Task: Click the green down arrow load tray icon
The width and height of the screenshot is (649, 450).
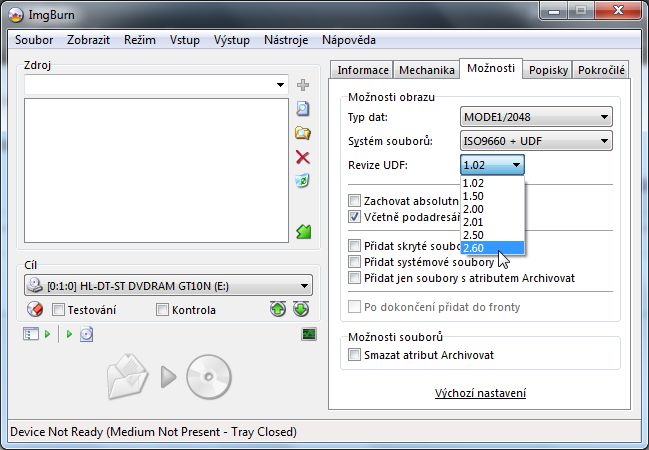Action: (x=301, y=309)
